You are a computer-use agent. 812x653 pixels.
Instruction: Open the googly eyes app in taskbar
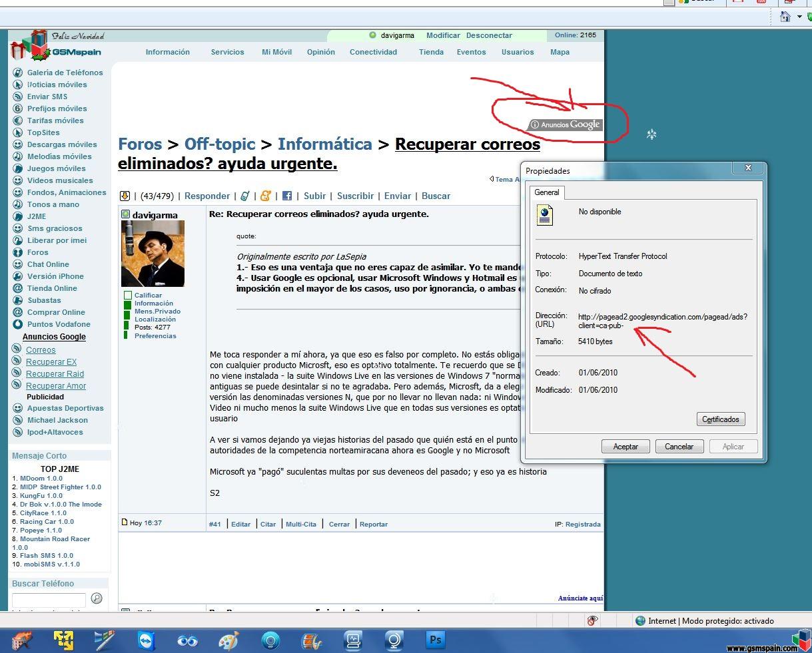click(x=187, y=641)
